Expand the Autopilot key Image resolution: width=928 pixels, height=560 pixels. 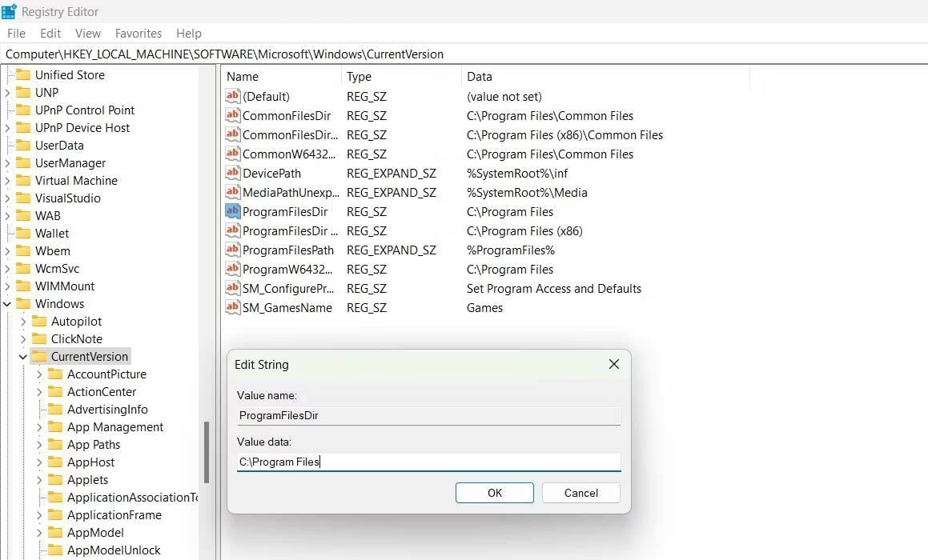23,321
